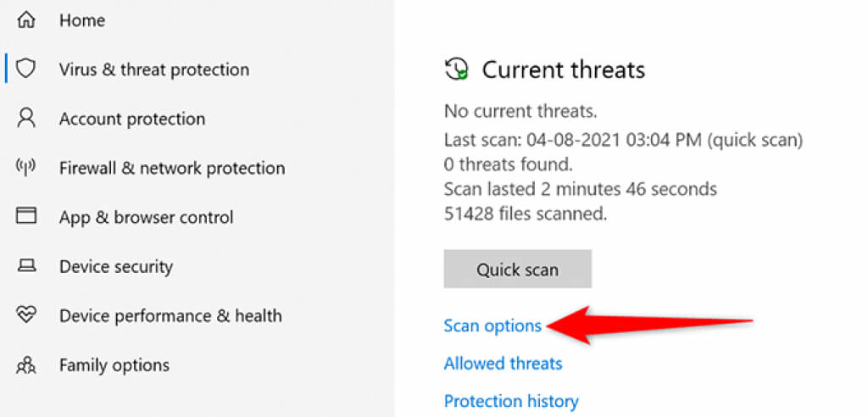
Task: Open Firewall & network protection label
Action: pos(172,168)
